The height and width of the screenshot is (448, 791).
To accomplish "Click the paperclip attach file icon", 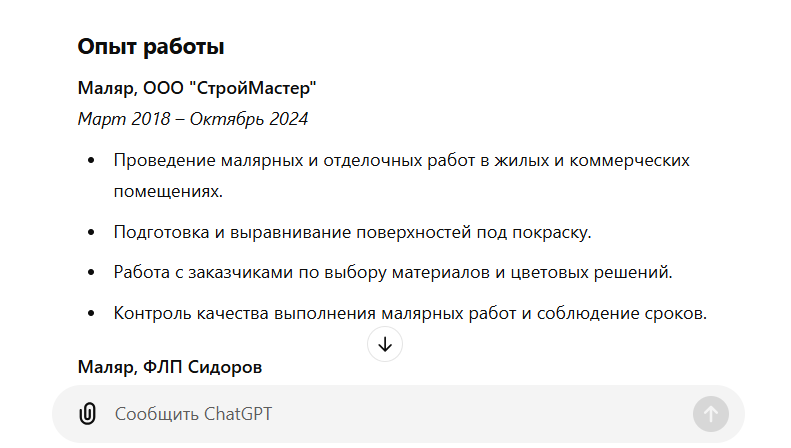I will click(x=87, y=414).
